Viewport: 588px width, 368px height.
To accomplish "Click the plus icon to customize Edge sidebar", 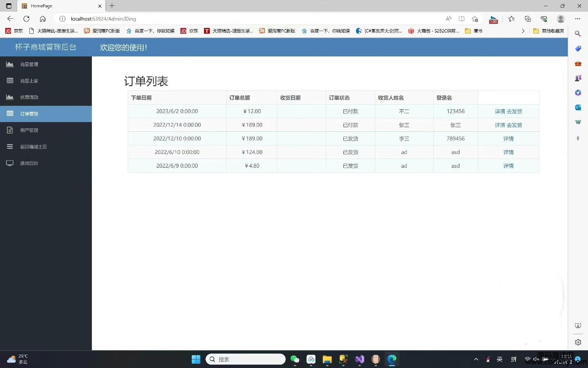I will tap(578, 138).
